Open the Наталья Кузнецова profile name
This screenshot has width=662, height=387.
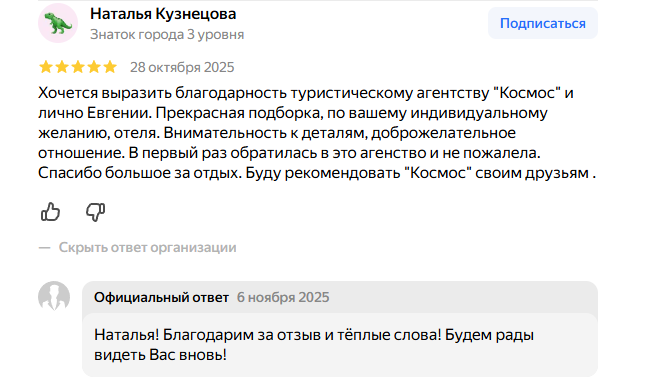coord(163,14)
